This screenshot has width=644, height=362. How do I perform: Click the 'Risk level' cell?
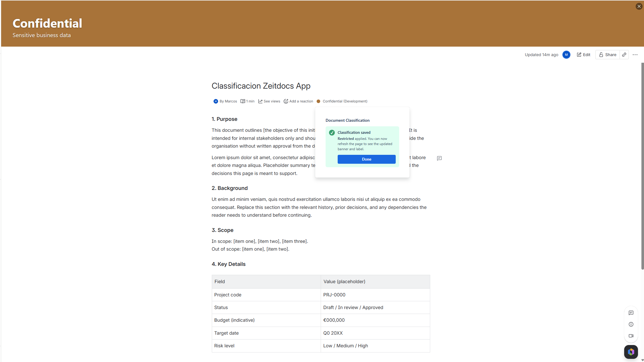pyautogui.click(x=266, y=346)
